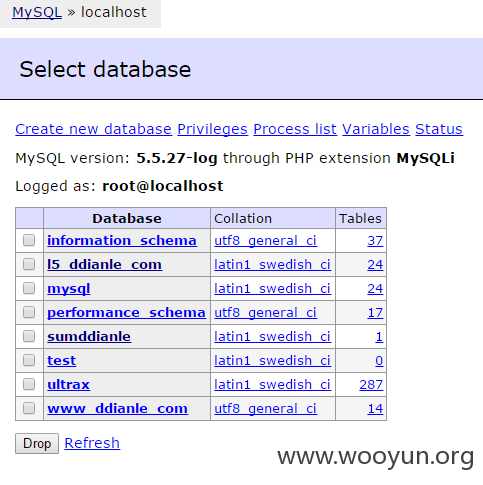Go to Privileges page
483x485 pixels.
[212, 129]
